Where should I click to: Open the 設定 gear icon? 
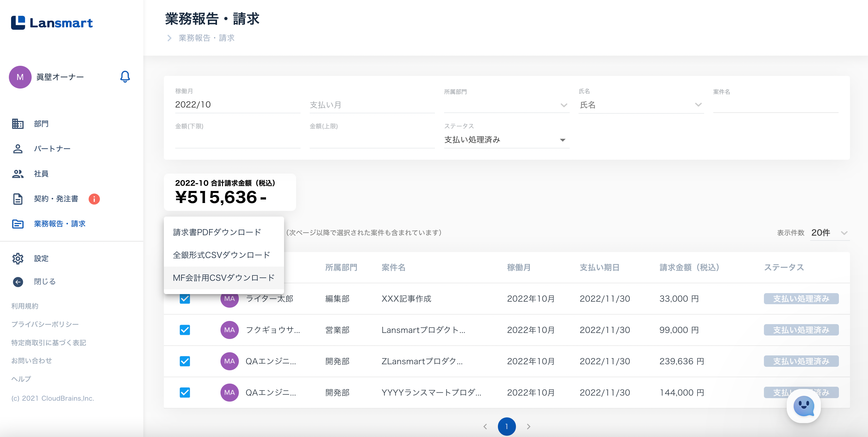coord(18,258)
